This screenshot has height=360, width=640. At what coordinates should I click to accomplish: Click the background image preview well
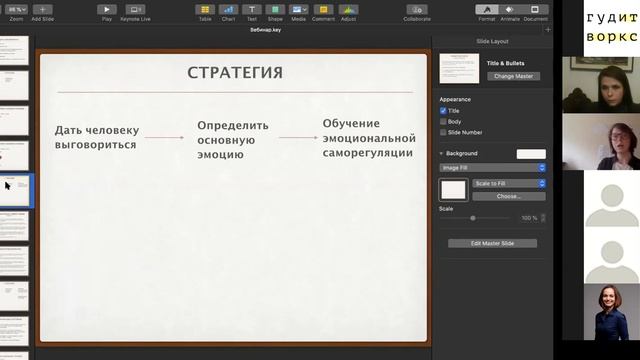[453, 190]
